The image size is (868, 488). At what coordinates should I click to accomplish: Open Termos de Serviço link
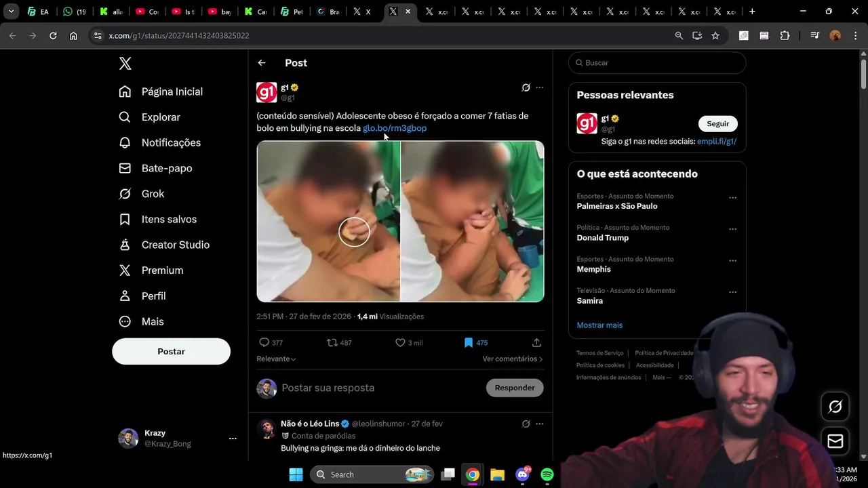[x=600, y=353]
